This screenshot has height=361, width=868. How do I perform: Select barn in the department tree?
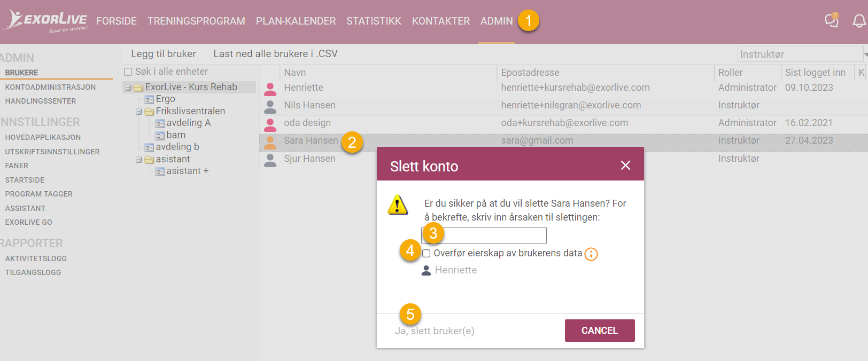point(176,135)
